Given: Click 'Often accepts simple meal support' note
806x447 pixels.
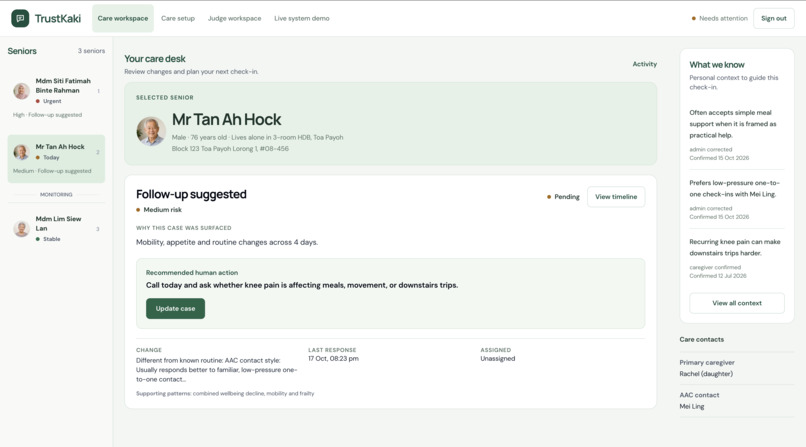Looking at the screenshot, I should point(733,124).
